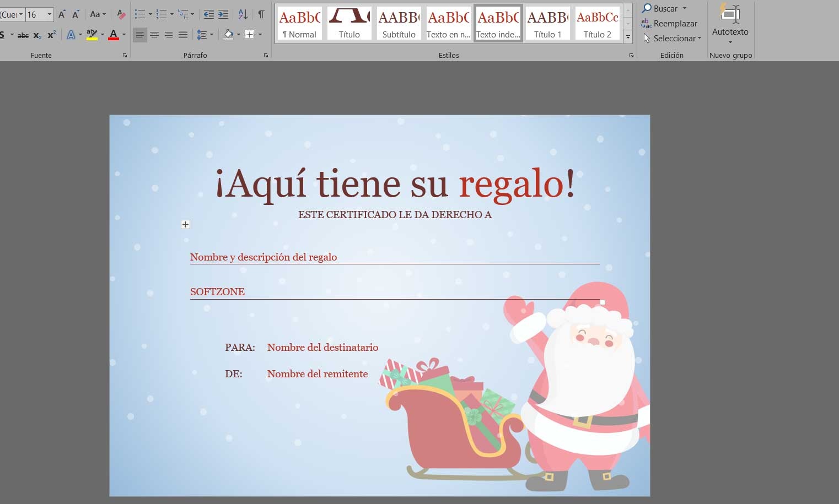Toggle show paragraph marks

261,14
